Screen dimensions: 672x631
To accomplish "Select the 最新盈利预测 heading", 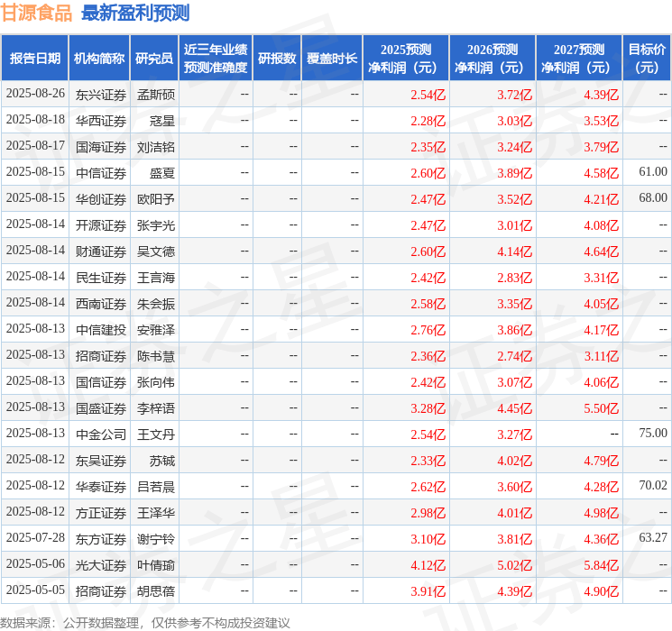I will [x=135, y=13].
